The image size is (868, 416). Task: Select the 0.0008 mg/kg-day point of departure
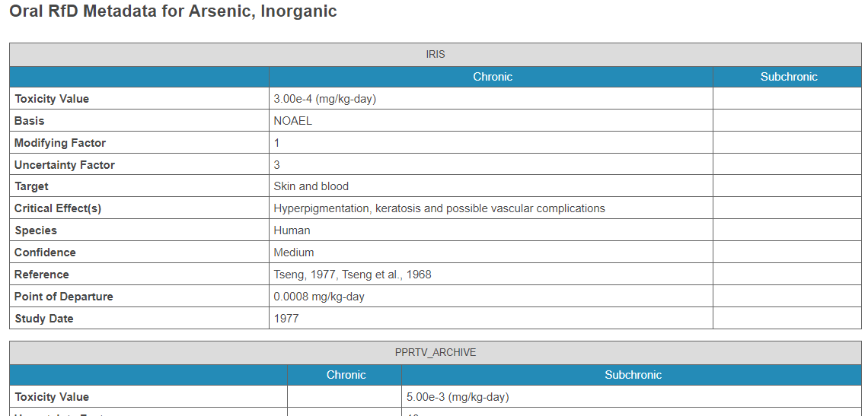click(x=319, y=297)
